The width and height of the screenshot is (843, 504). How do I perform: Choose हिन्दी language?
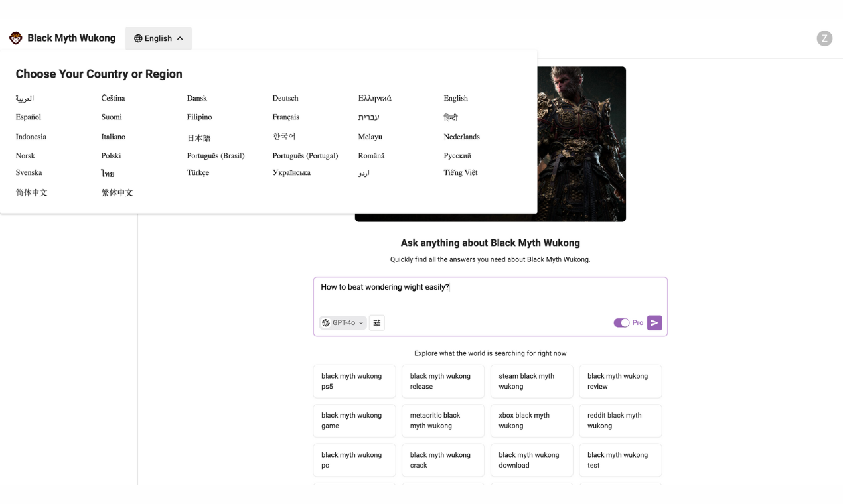point(451,117)
